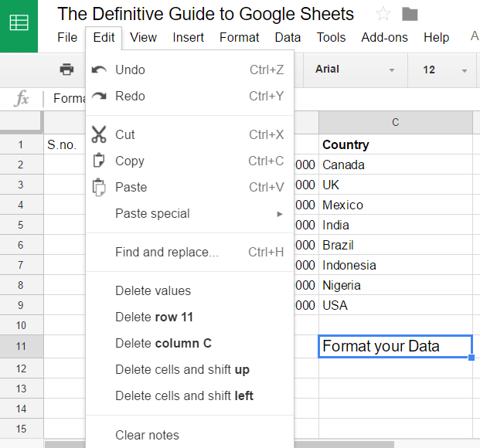Open the View menu
The image size is (480, 448).
click(x=143, y=38)
